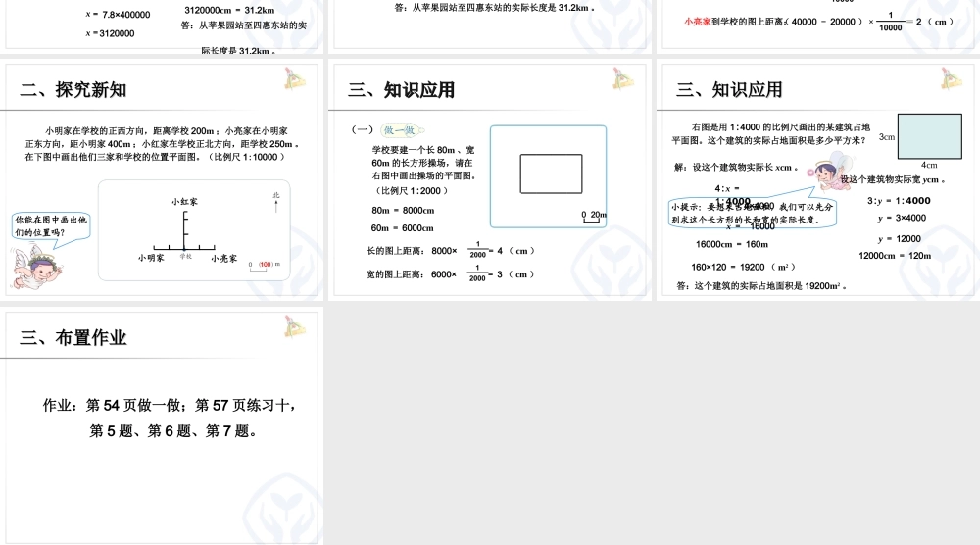The width and height of the screenshot is (980, 545).
Task: Click the 小亮家 label on the map diagram
Action: click(x=223, y=258)
